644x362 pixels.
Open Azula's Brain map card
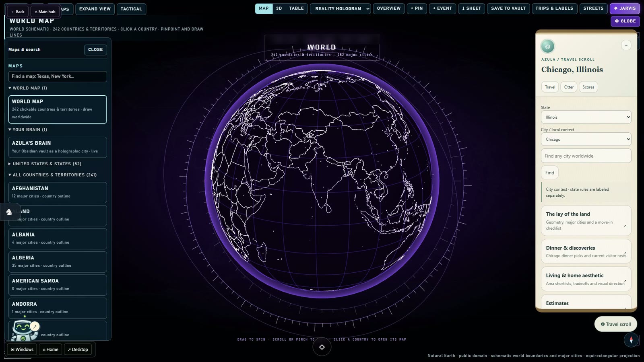[x=58, y=147]
